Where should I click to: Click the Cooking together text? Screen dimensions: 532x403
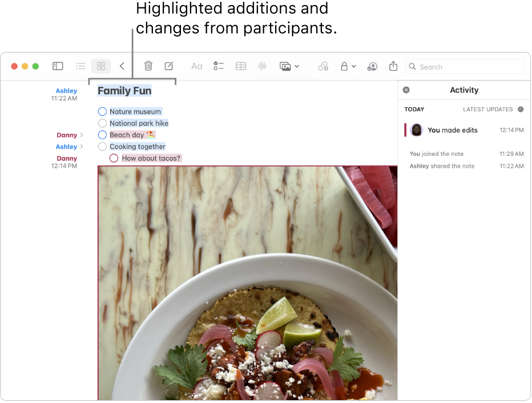click(x=138, y=147)
